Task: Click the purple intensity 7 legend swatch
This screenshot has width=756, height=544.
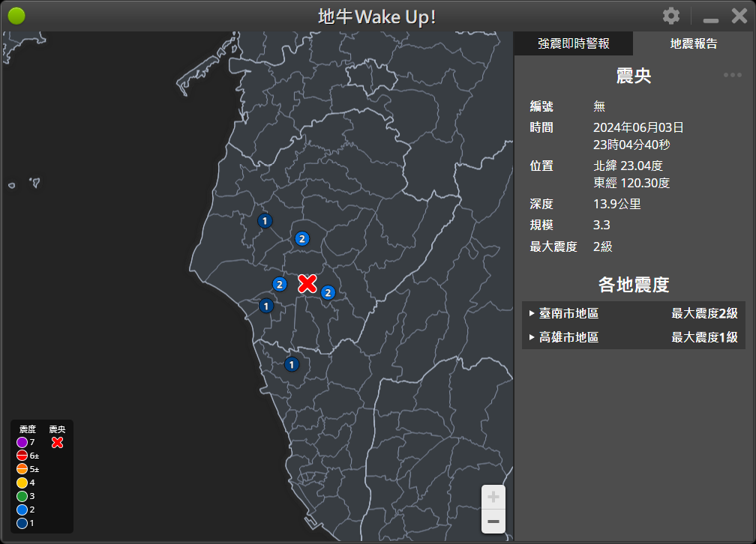Action: (22, 443)
